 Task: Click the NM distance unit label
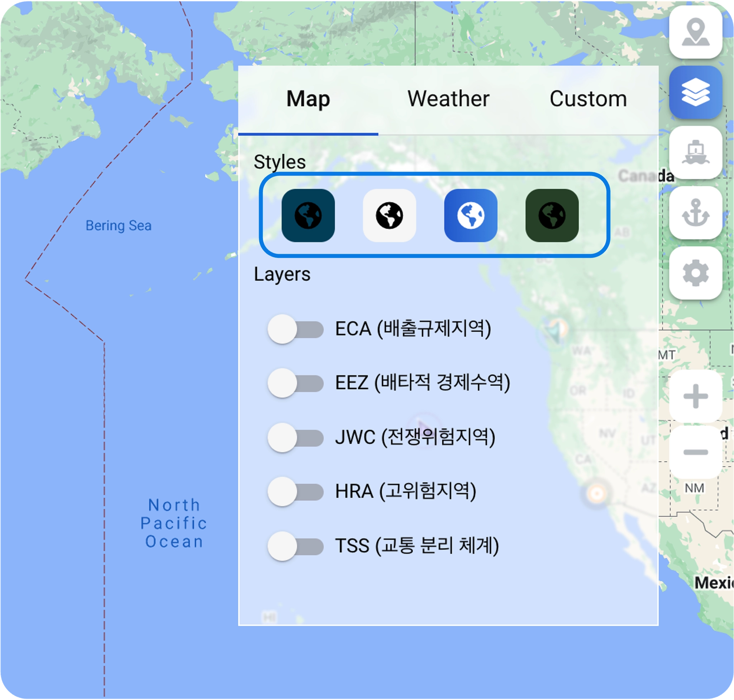pos(695,488)
